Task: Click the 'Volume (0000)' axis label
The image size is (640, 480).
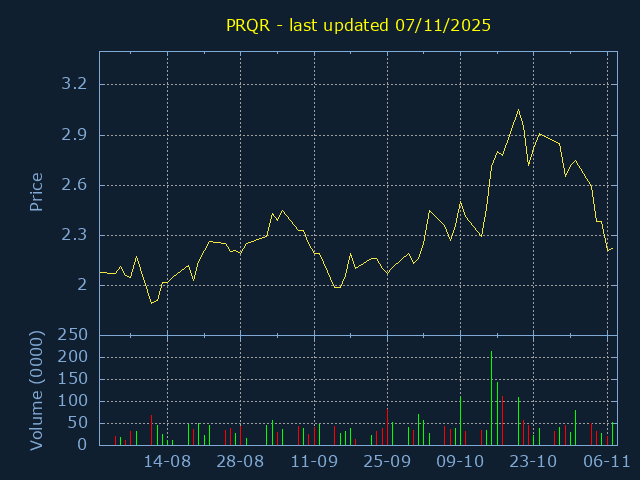Action: [36, 389]
